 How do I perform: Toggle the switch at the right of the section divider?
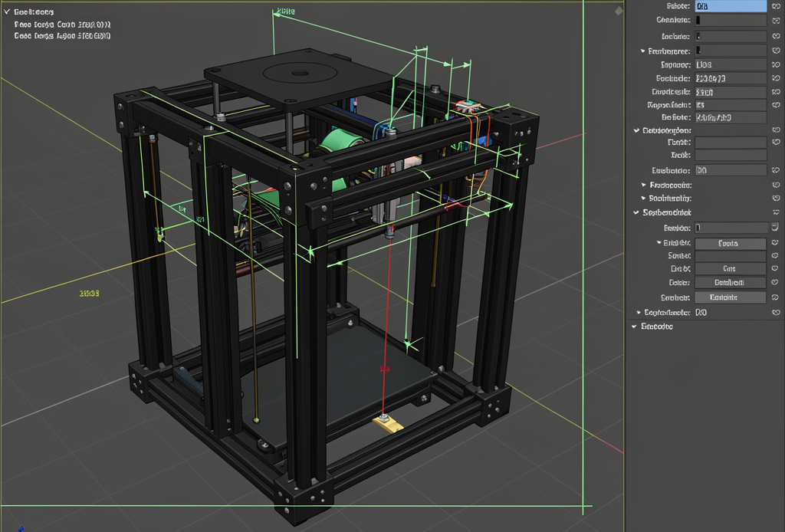coord(778,212)
